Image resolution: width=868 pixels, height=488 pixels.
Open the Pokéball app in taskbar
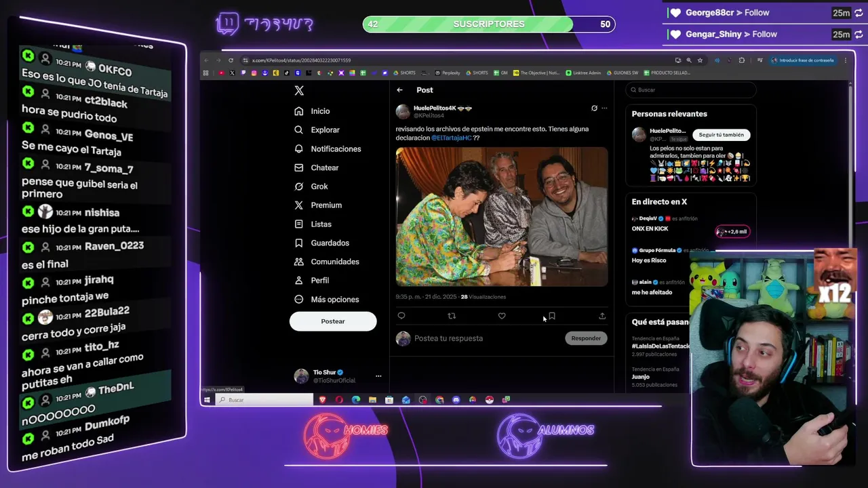pos(489,400)
